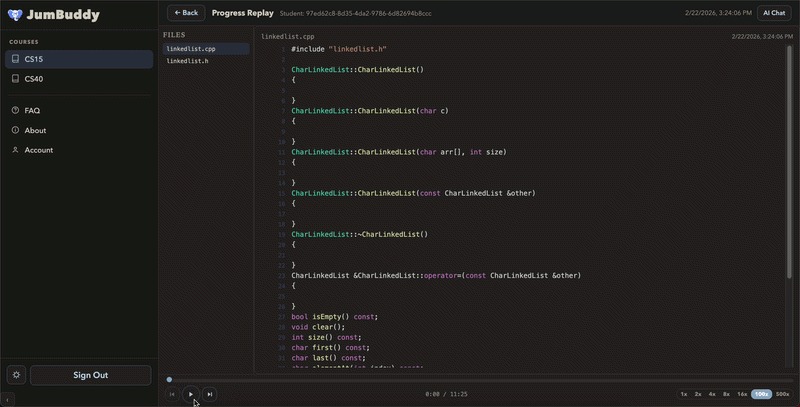
Task: Open the FAQ page
Action: click(x=79, y=111)
